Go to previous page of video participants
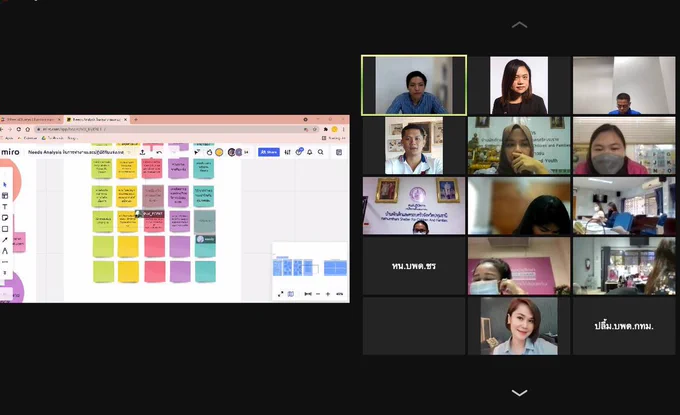The image size is (680, 415). (519, 25)
